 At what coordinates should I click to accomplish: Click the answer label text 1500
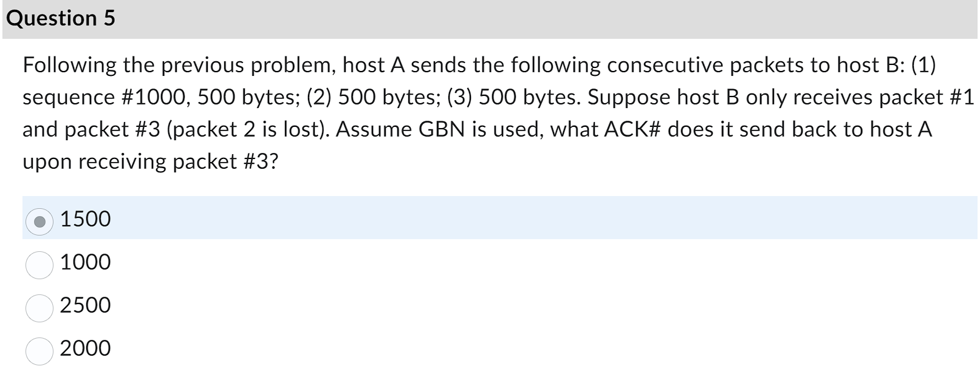coord(84,219)
